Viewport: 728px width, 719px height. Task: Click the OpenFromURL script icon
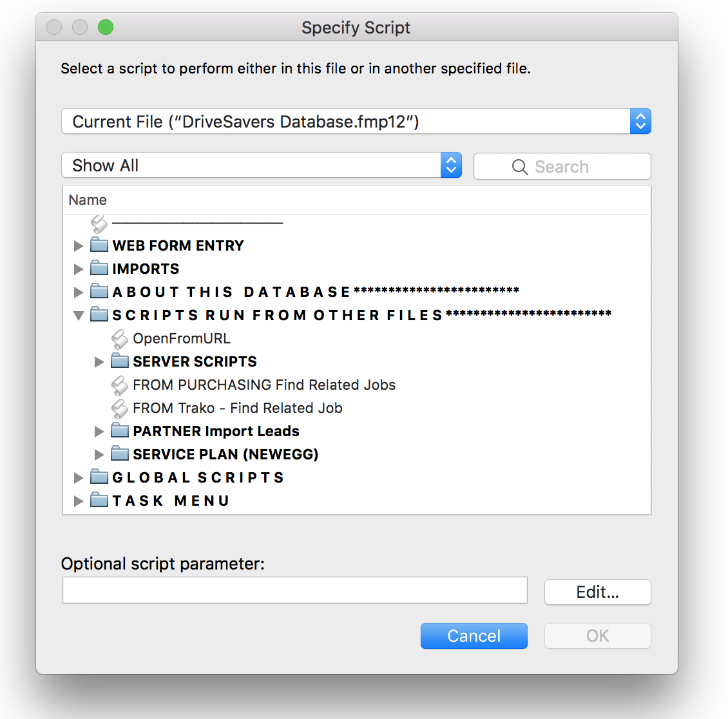coord(119,339)
